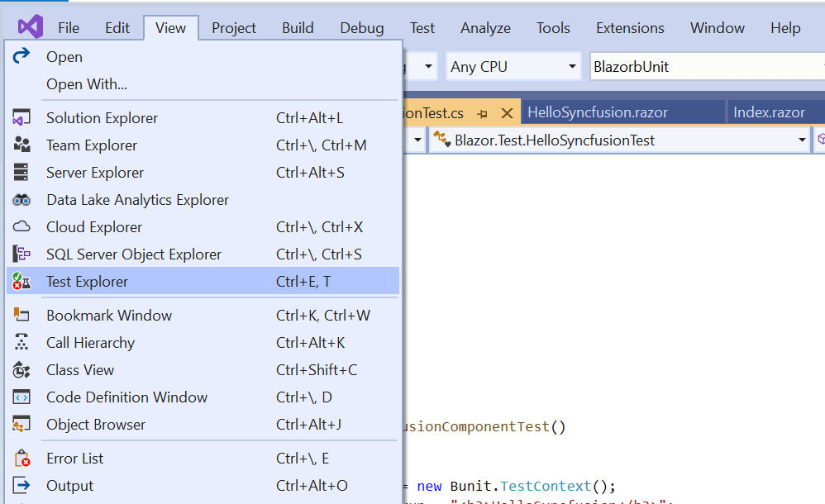
Task: Open the Test menu
Action: 422,28
